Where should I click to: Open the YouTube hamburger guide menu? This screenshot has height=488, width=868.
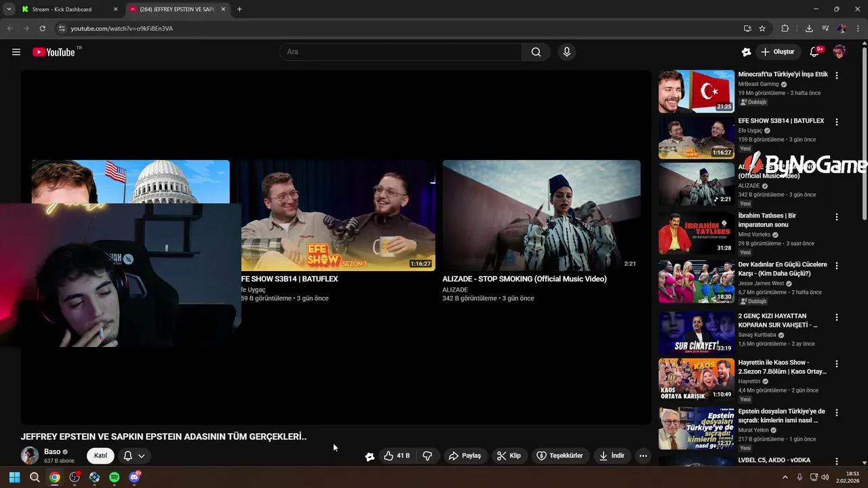tap(16, 52)
